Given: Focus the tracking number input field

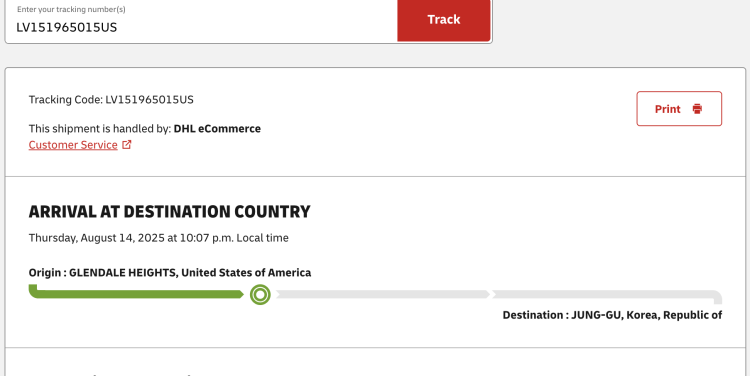Looking at the screenshot, I should click(x=201, y=21).
